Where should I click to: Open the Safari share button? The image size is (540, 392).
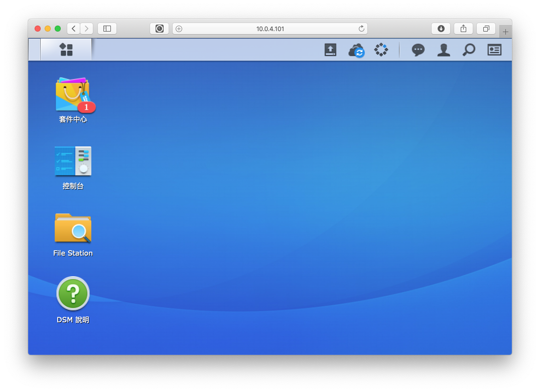click(x=464, y=29)
